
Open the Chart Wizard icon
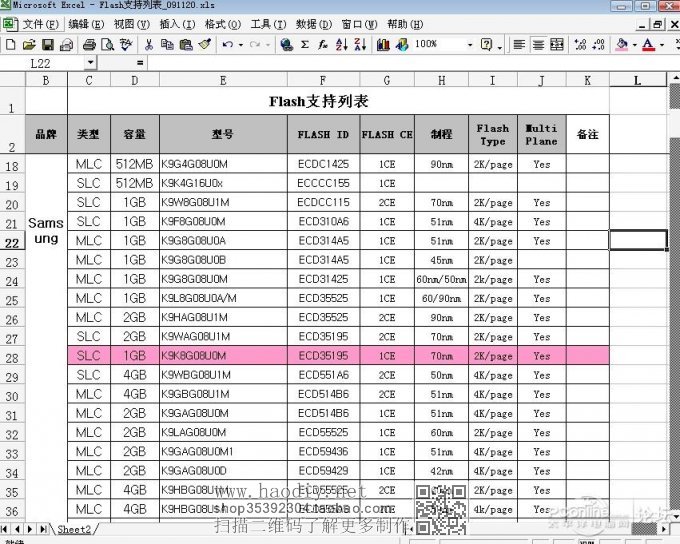[x=383, y=45]
